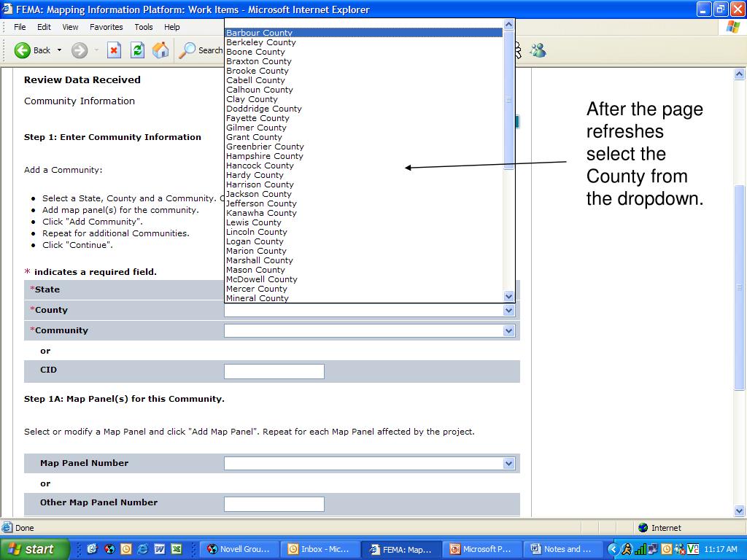Open Search in IE toolbar

click(x=201, y=50)
